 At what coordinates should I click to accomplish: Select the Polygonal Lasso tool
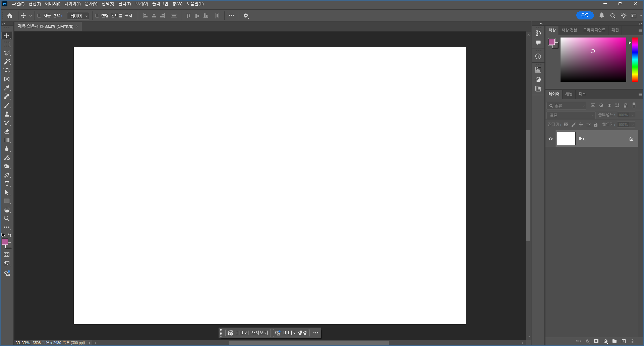pyautogui.click(x=7, y=53)
